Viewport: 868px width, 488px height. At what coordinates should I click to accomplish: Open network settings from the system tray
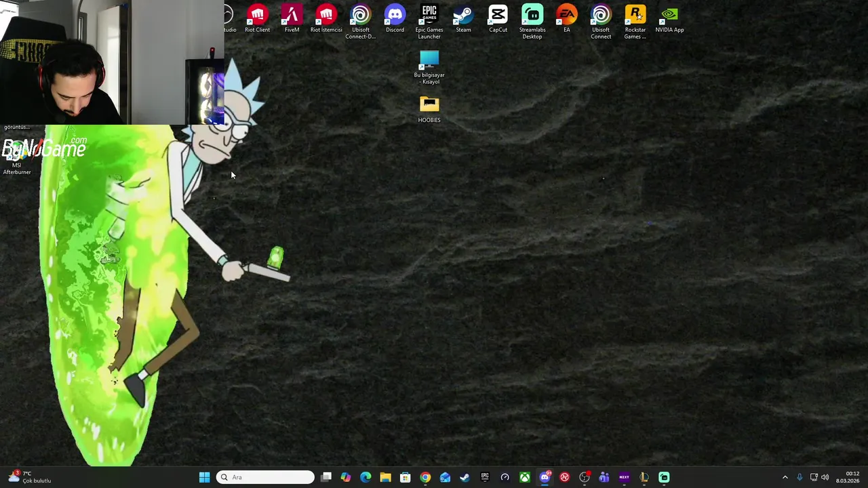click(x=814, y=477)
